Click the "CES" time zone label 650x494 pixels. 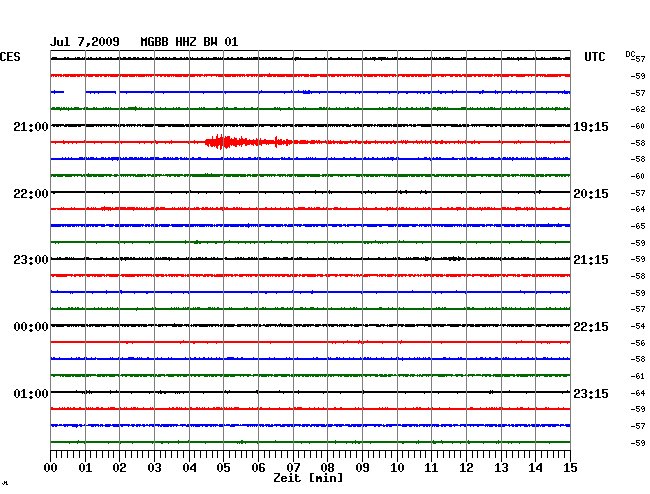click(10, 57)
